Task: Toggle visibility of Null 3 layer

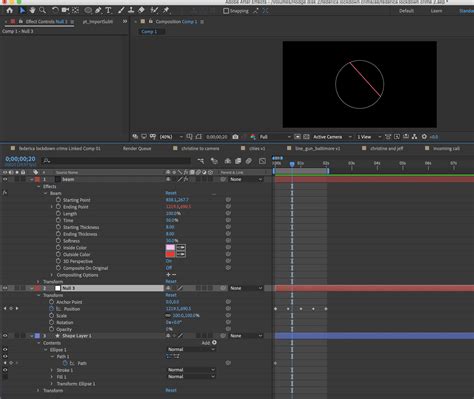Action: [5, 288]
